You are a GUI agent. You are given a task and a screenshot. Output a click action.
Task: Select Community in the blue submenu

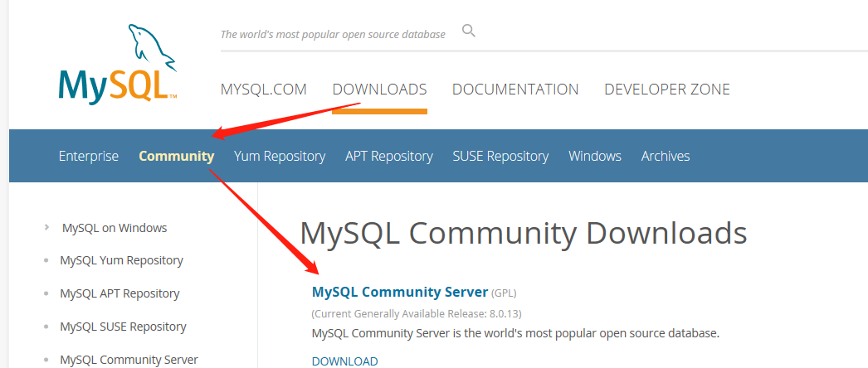177,157
